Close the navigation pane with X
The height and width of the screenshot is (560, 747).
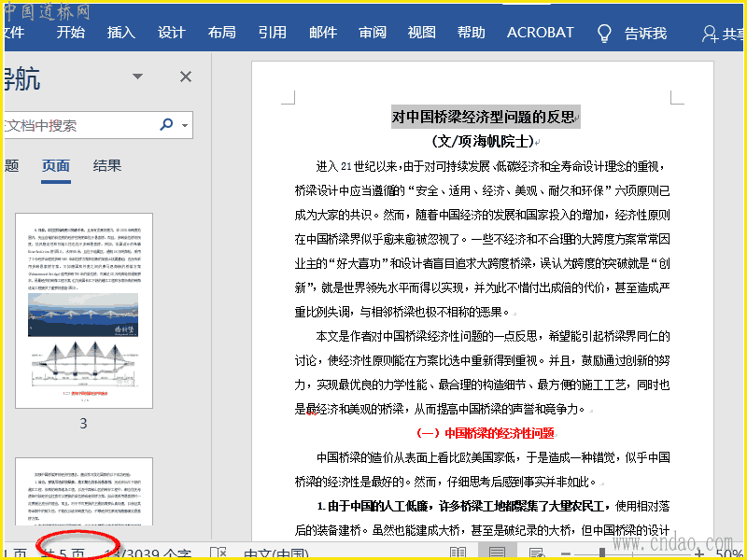185,77
